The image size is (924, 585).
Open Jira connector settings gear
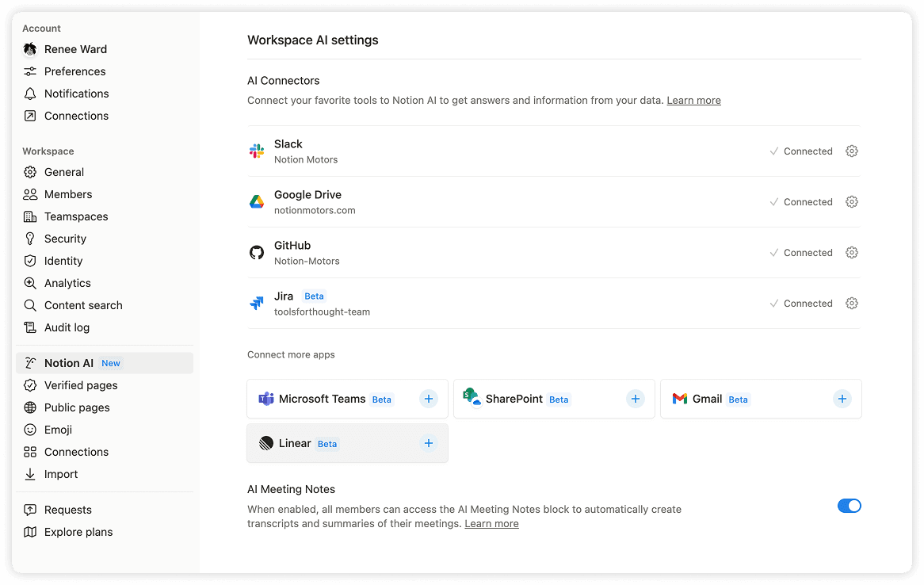[851, 303]
